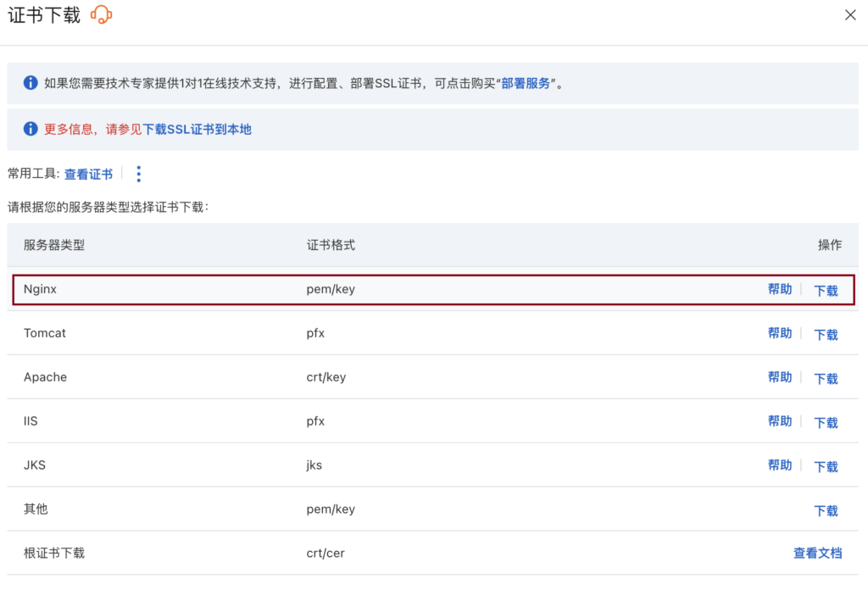Open the 部署服务 purchase link

coord(526,83)
